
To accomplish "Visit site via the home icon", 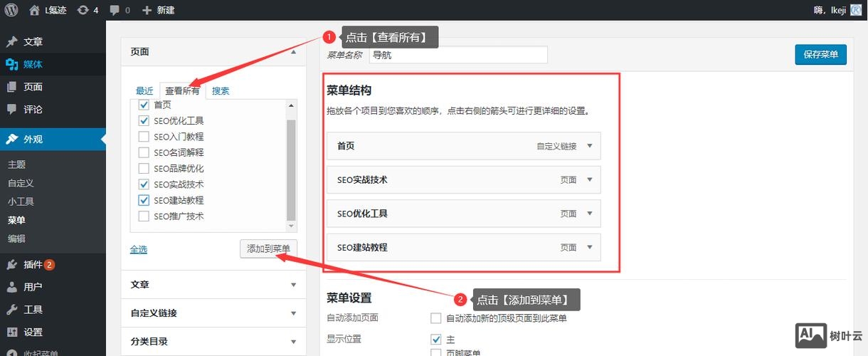I will [x=35, y=10].
